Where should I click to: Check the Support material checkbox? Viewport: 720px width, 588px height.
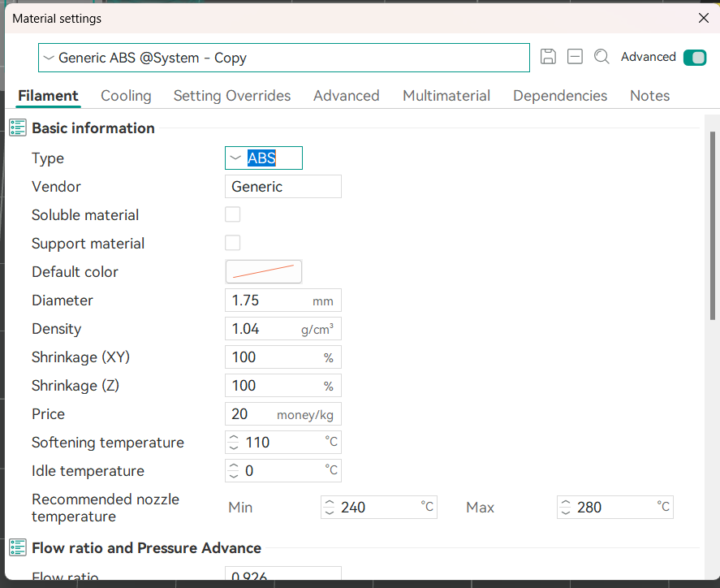[x=233, y=243]
